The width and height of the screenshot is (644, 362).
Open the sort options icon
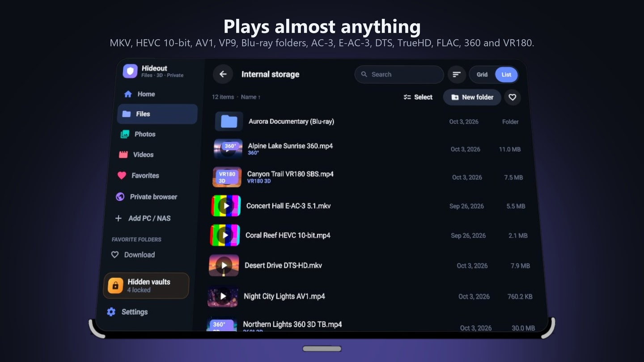point(457,75)
